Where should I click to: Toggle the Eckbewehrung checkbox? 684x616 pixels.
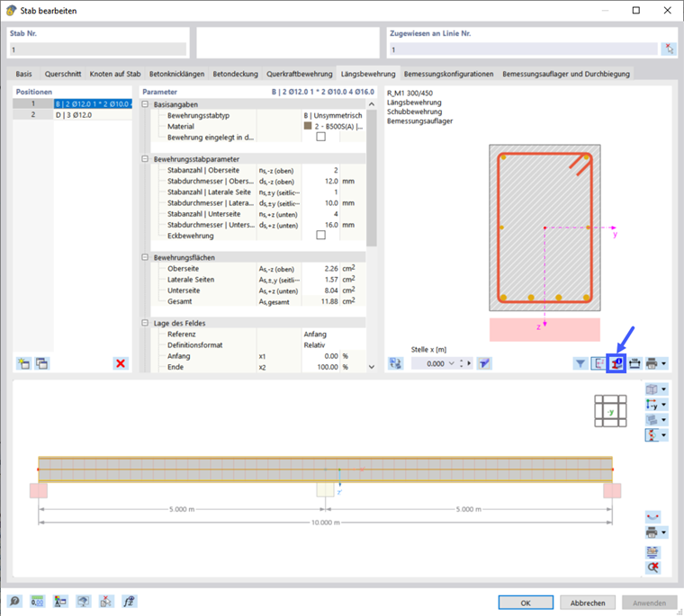coord(320,236)
